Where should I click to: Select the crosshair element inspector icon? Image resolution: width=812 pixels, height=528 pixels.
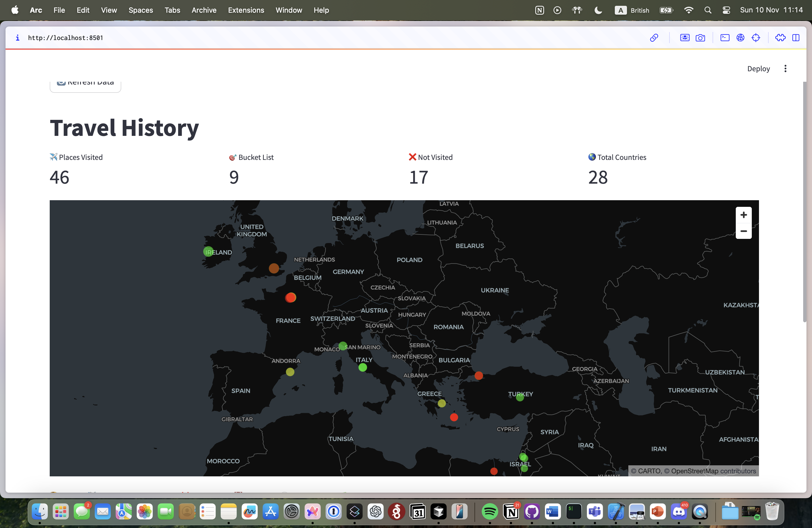pyautogui.click(x=756, y=38)
